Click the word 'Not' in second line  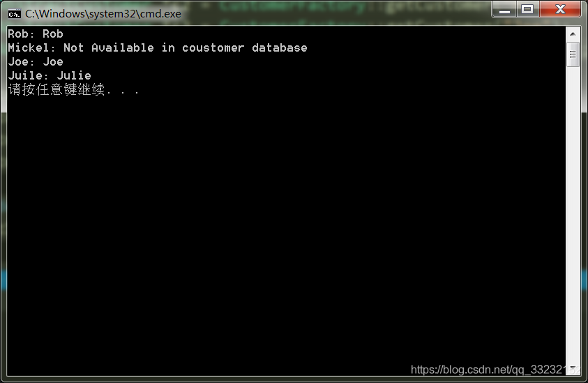[x=73, y=47]
